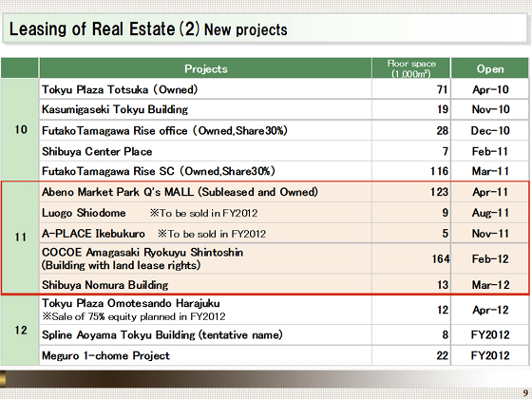Image resolution: width=532 pixels, height=399 pixels.
Task: Click the 'Nov-10' open date
Action: 490,109
